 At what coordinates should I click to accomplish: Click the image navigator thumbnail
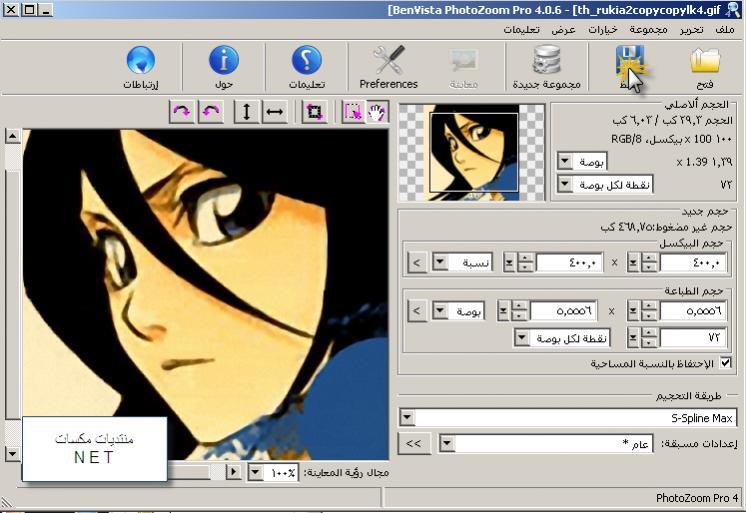tap(471, 152)
